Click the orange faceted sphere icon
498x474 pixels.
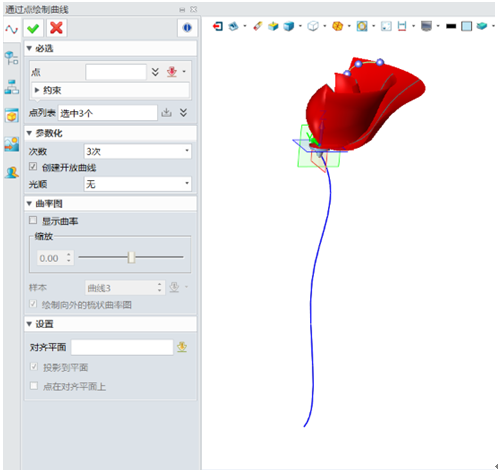[x=338, y=26]
